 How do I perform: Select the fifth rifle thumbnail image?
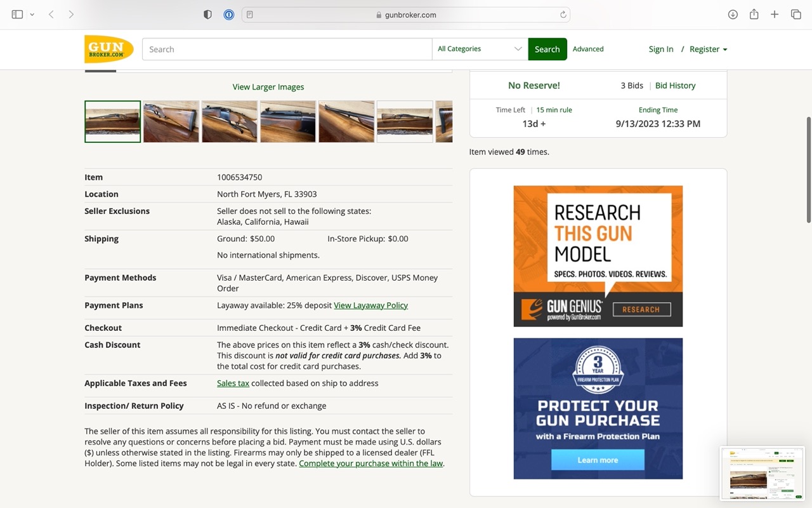[346, 121]
